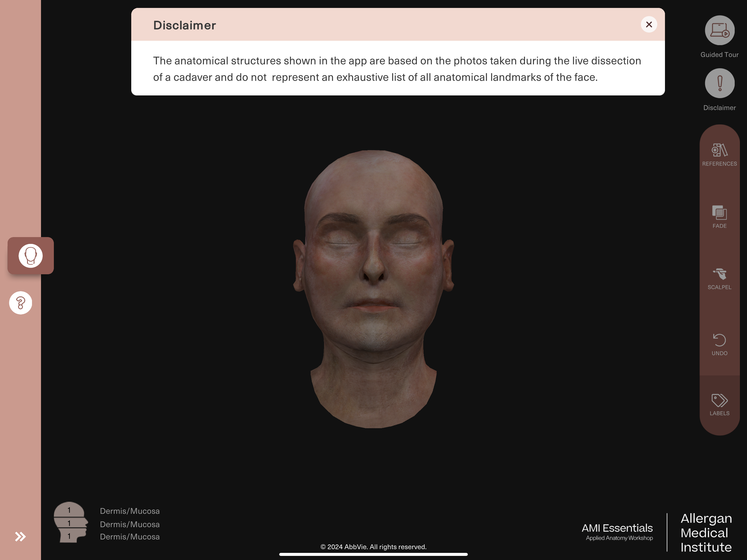This screenshot has width=747, height=560.
Task: Close the Disclaimer popup
Action: (649, 24)
